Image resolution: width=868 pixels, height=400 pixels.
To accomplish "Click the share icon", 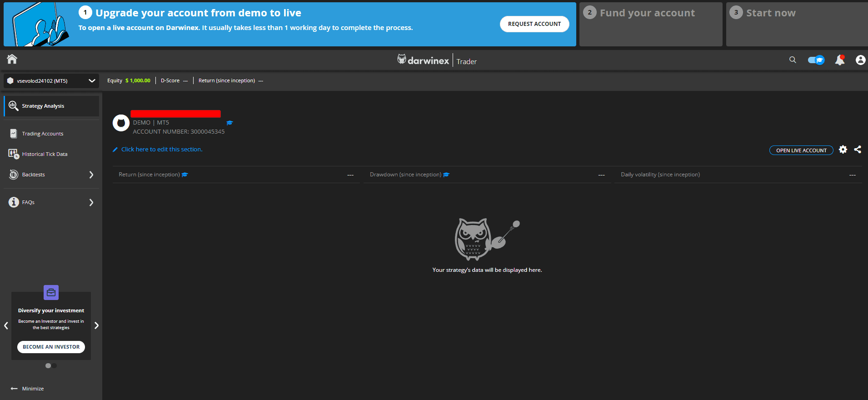I will coord(858,150).
